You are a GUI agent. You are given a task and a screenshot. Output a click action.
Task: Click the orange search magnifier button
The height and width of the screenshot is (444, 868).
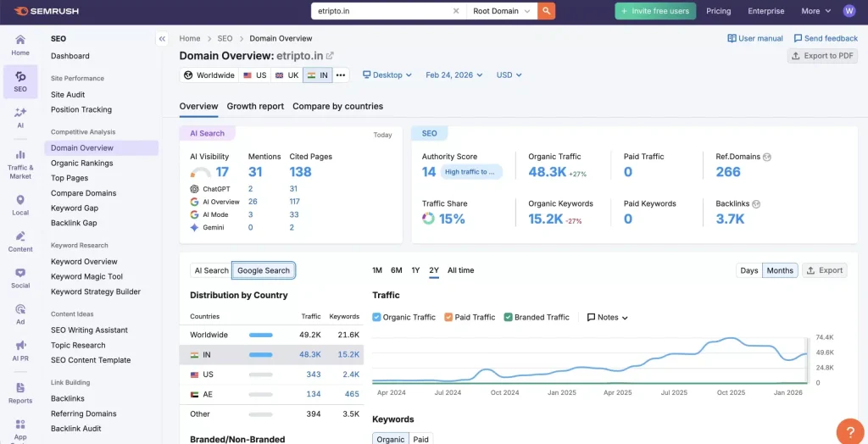(547, 11)
